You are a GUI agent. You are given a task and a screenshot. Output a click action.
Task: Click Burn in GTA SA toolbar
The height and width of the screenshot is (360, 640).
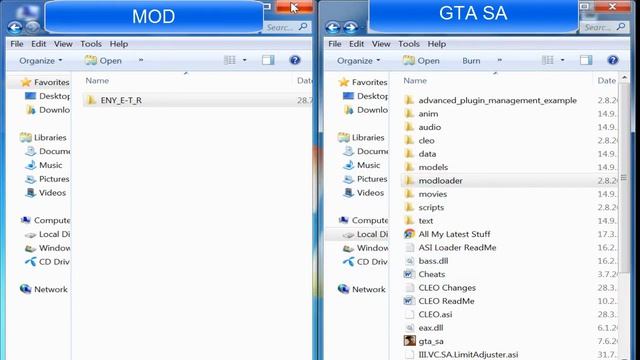[x=471, y=60]
